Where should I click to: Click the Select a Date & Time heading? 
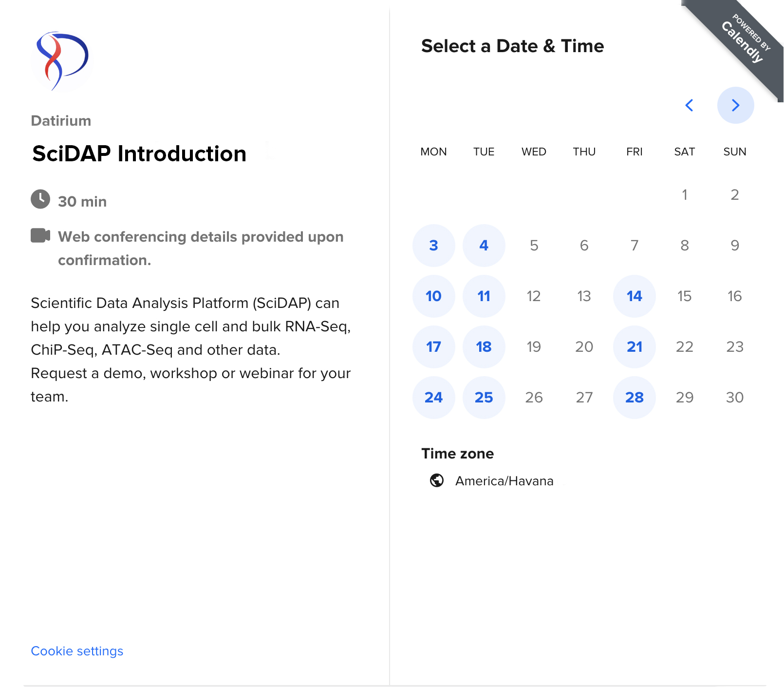(512, 46)
